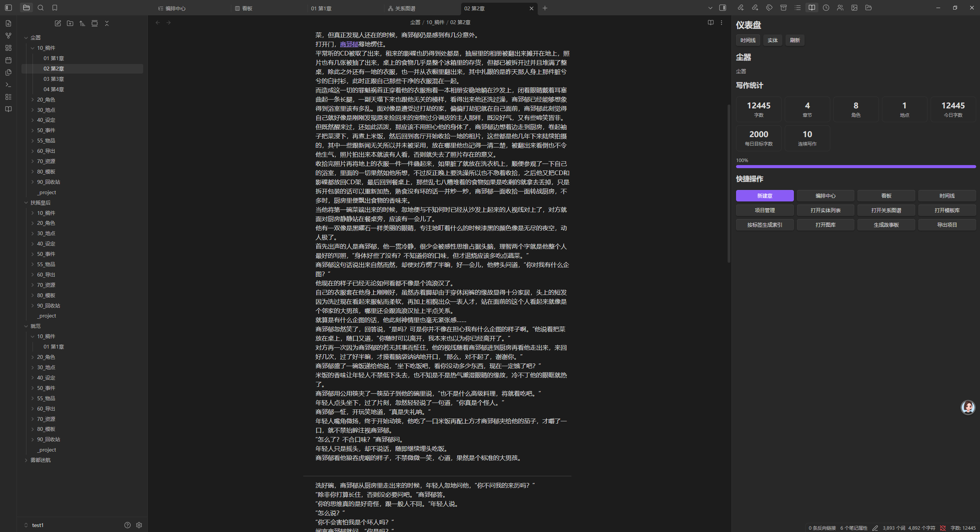Expand the 20_角色 folder under 尘嚣

(46, 100)
